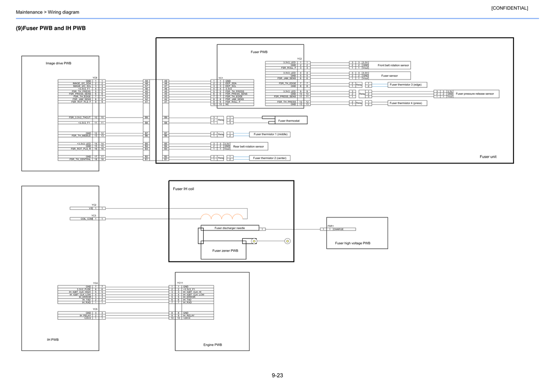
Task: Click the orange IH coil inductor symbol
Action: 222,216
